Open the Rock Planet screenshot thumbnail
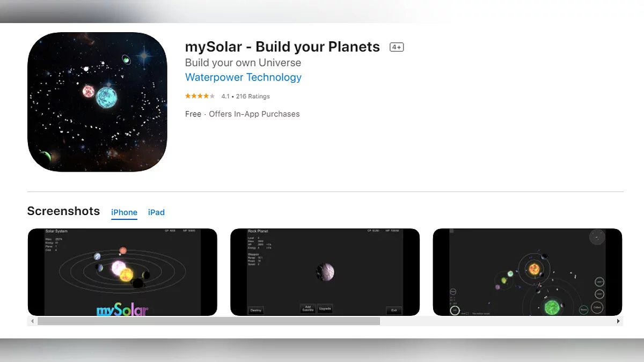The image size is (644, 362). (325, 272)
